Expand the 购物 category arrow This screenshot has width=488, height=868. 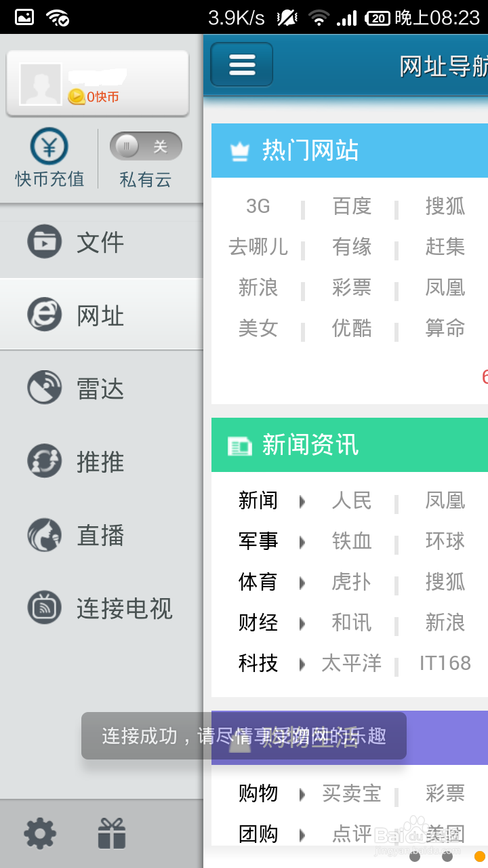click(x=302, y=794)
